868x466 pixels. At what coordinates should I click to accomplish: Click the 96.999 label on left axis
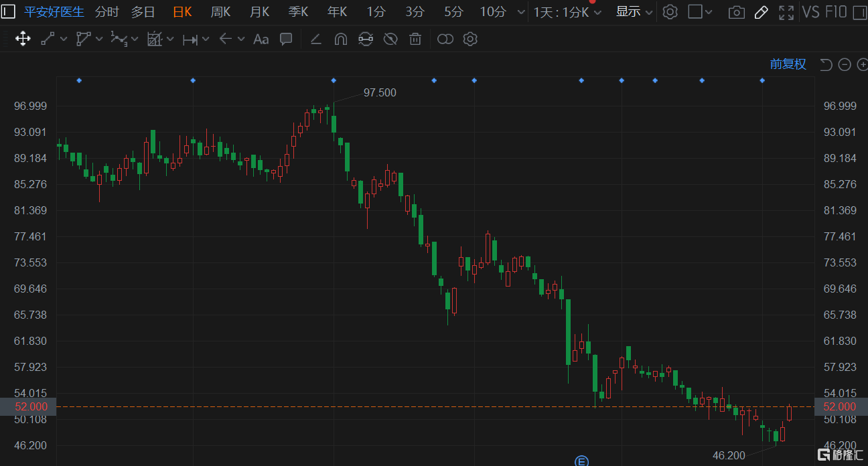31,106
